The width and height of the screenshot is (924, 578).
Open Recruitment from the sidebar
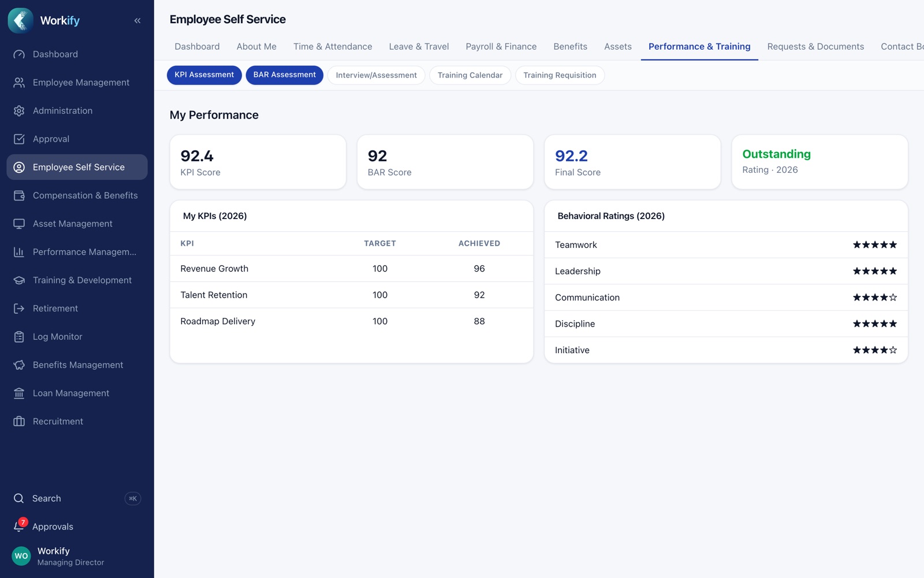point(77,422)
